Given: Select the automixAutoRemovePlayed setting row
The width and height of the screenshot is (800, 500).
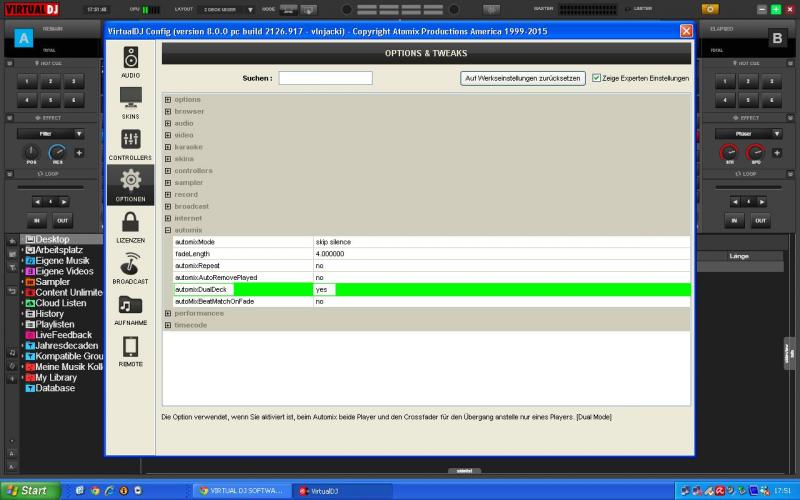Looking at the screenshot, I should pyautogui.click(x=432, y=278).
